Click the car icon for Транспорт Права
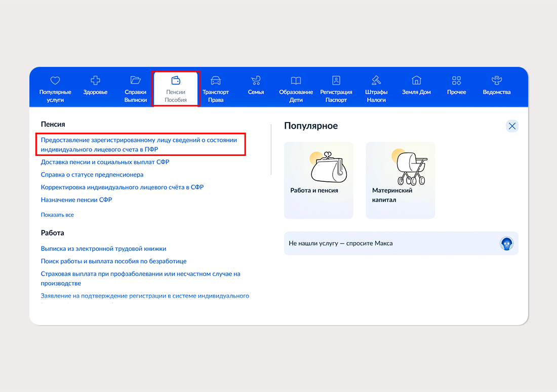The image size is (557, 392). (216, 81)
